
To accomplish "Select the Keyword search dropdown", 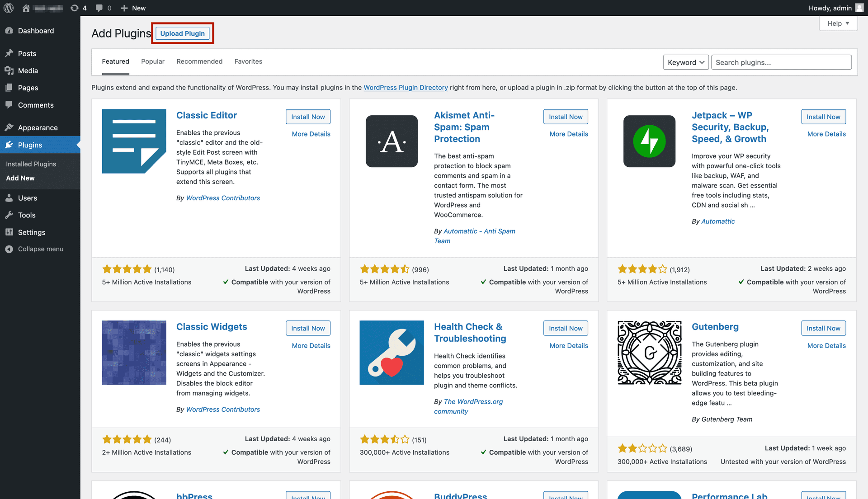I will click(x=685, y=61).
